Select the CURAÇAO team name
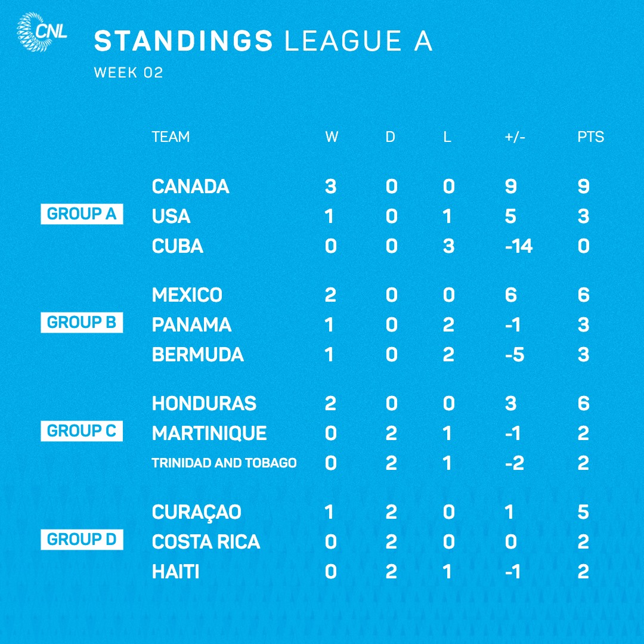The width and height of the screenshot is (644, 644). pos(197,513)
